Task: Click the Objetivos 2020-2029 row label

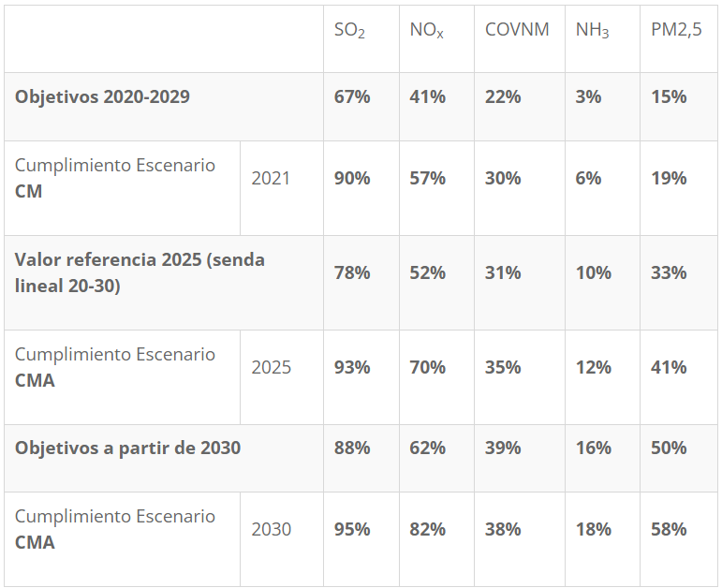Action: pyautogui.click(x=102, y=96)
